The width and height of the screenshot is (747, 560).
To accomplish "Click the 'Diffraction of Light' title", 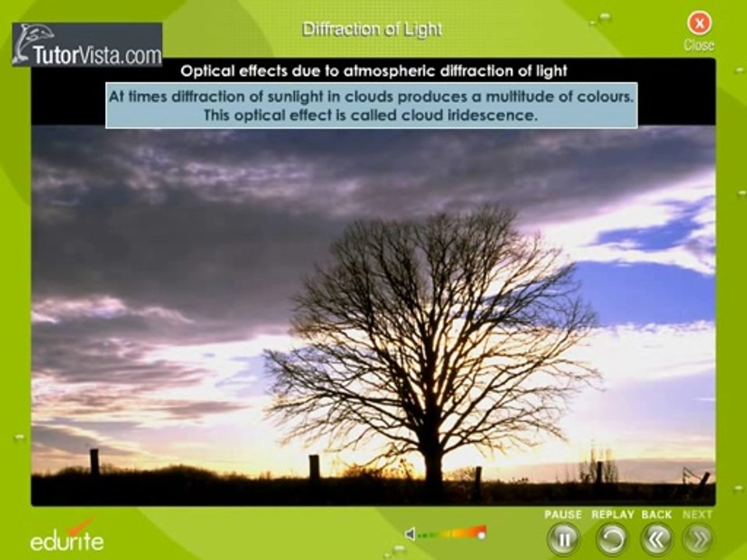I will (x=372, y=30).
